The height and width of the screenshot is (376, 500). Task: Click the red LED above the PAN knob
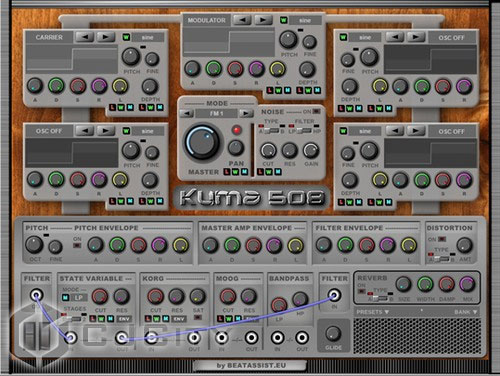tap(237, 130)
